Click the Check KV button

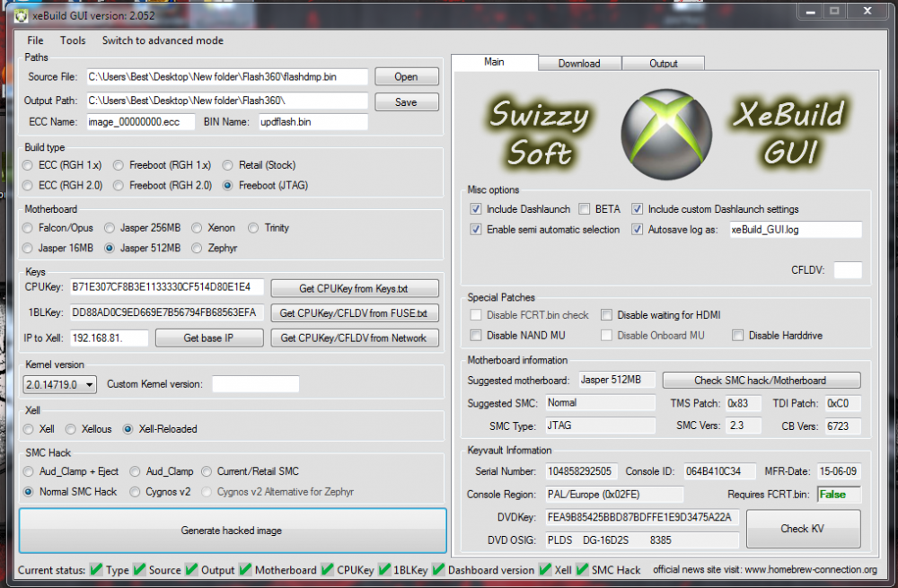[x=802, y=529]
